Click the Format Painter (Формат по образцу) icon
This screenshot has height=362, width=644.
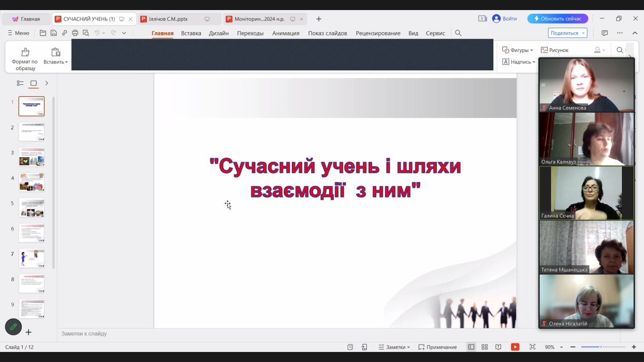pyautogui.click(x=25, y=52)
